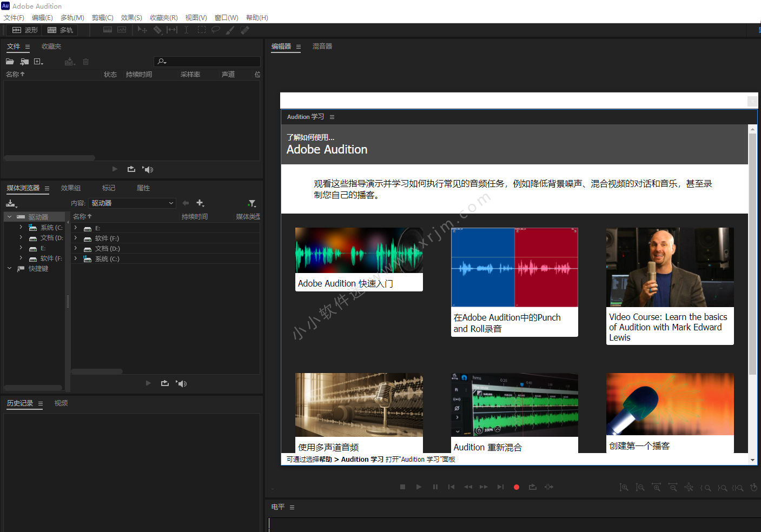Open the 帮助(H) menu
This screenshot has height=532, width=761.
click(x=257, y=18)
